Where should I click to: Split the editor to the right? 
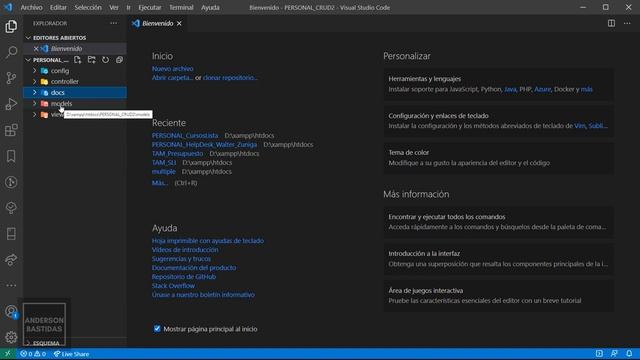pyautogui.click(x=611, y=23)
